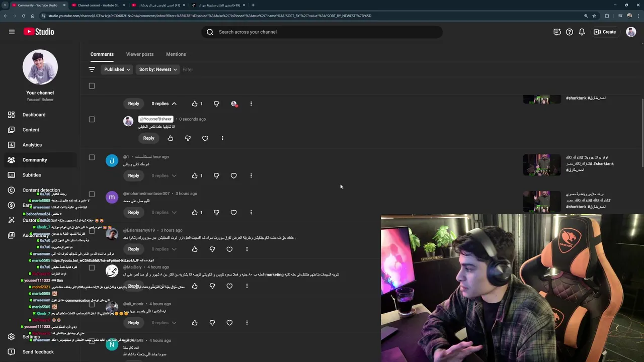Image resolution: width=644 pixels, height=362 pixels.
Task: Focus the Search across your channel field
Action: [322, 32]
